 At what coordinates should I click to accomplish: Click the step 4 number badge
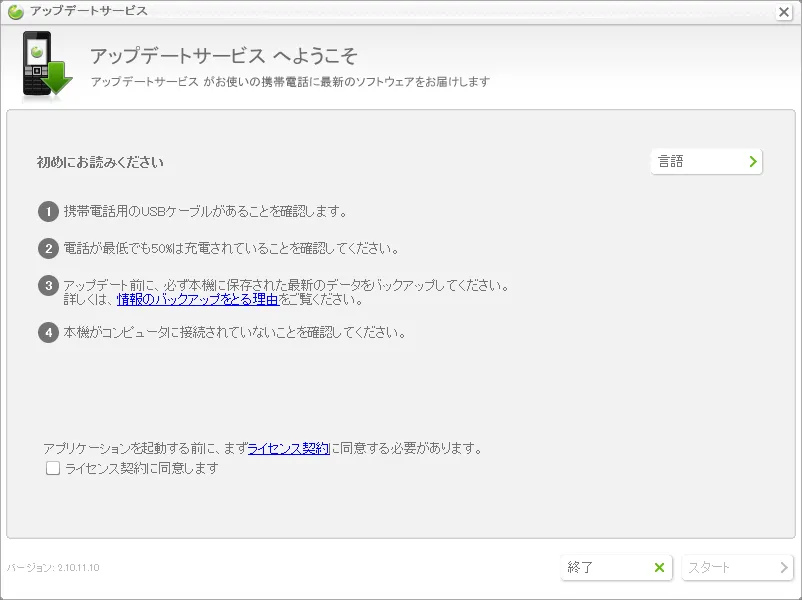48,332
